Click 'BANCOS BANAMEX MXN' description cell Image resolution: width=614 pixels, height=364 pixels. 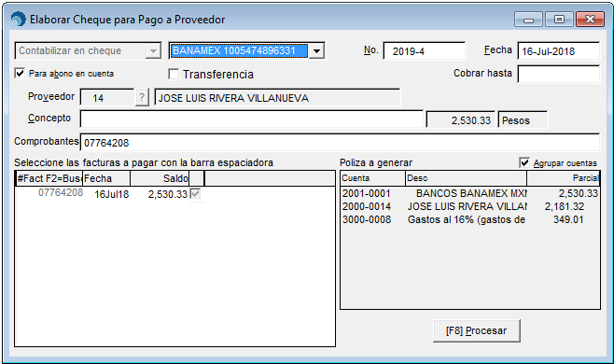(x=471, y=193)
